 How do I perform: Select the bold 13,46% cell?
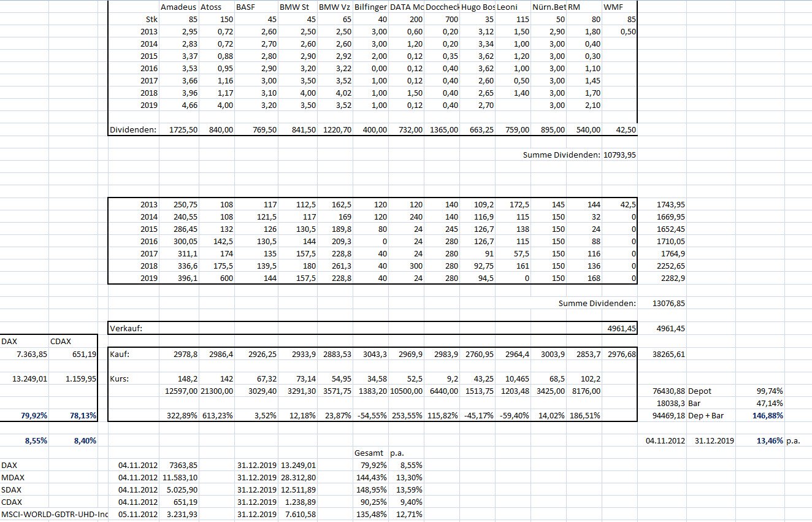(x=769, y=440)
